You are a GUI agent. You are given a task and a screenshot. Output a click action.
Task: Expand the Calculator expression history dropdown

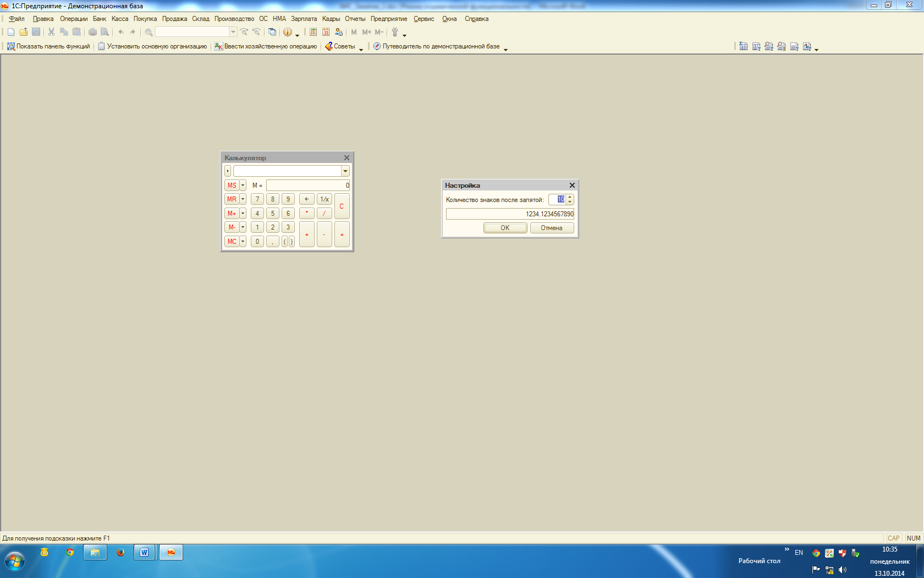pos(345,171)
